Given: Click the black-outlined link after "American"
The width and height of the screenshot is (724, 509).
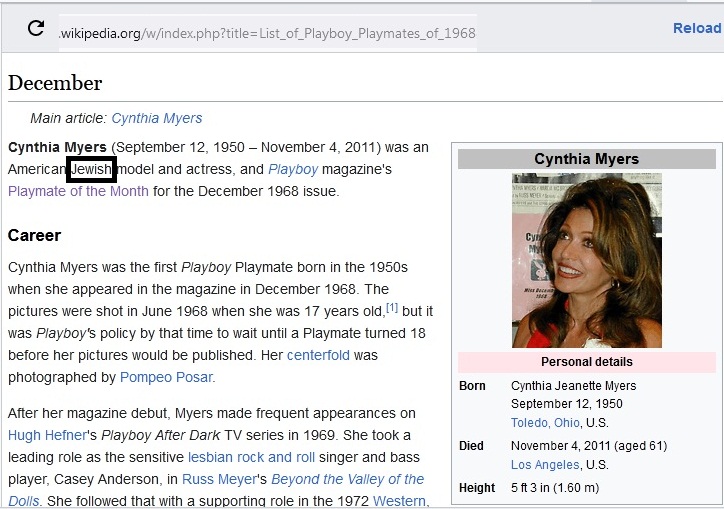Looking at the screenshot, I should [x=92, y=170].
